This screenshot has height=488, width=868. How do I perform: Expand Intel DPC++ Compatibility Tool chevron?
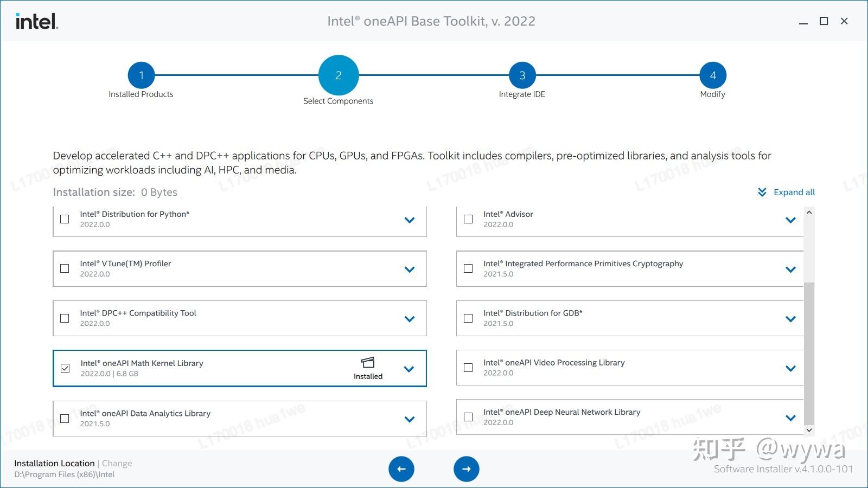pos(410,319)
